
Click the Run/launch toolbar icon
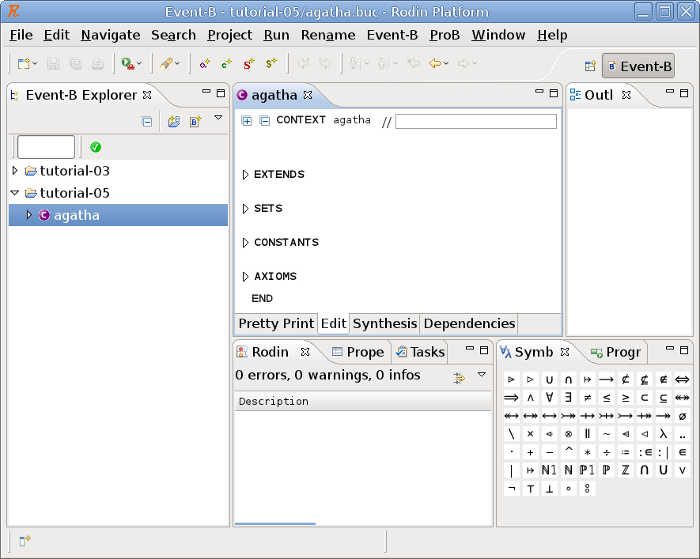click(x=128, y=64)
